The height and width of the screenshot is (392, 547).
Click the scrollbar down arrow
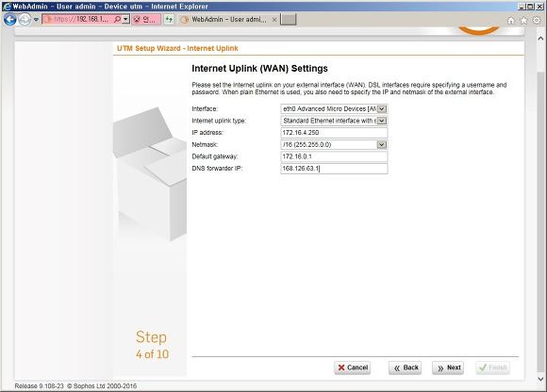pyautogui.click(x=540, y=379)
